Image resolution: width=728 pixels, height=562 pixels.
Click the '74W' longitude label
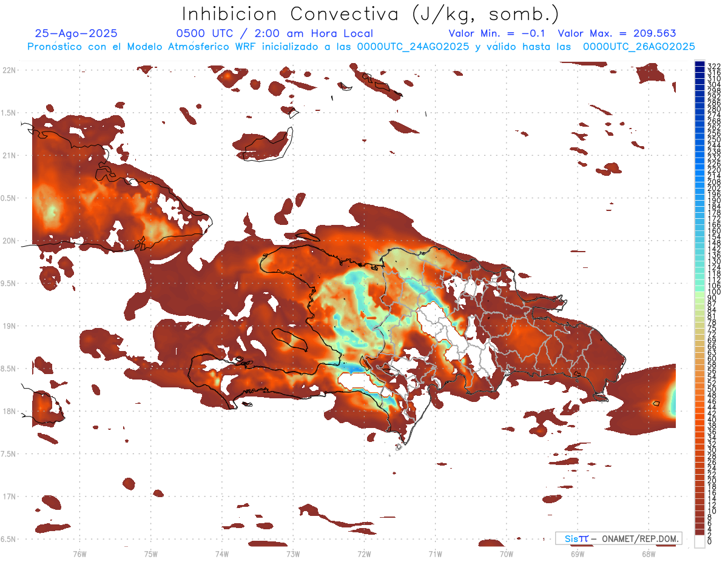[x=222, y=554]
